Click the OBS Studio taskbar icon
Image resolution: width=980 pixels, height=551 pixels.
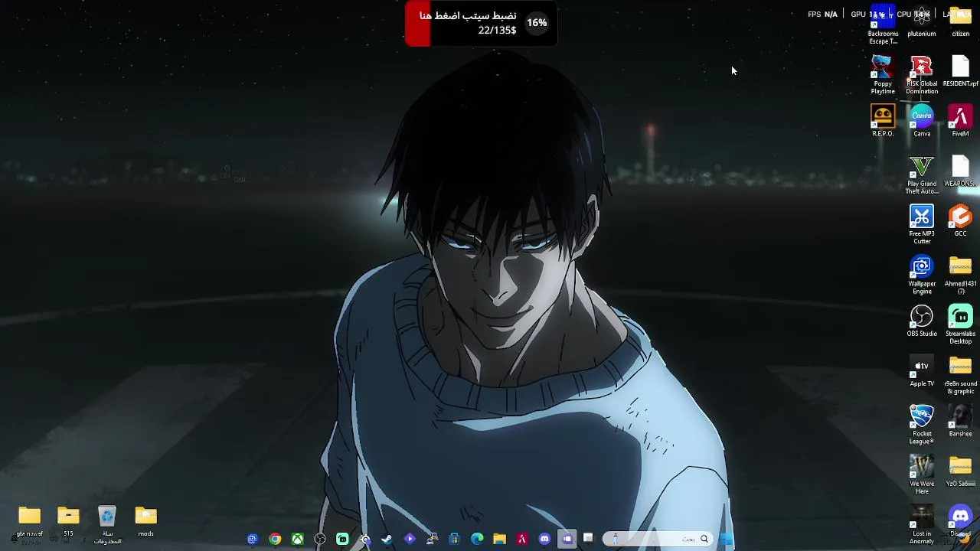coord(320,539)
